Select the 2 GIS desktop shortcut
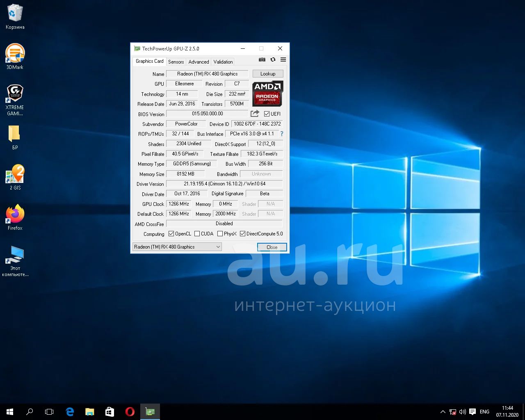Screen dimensions: 525x420 tap(15, 177)
